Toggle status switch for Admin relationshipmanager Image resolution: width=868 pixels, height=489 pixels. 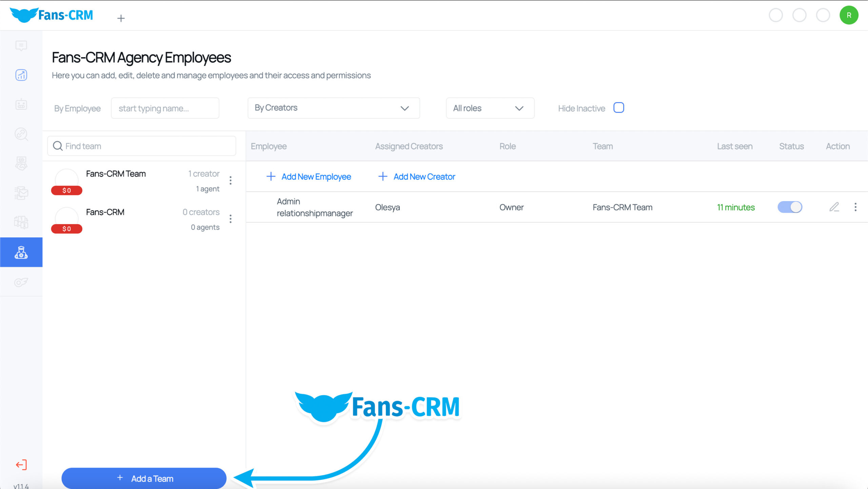(790, 207)
